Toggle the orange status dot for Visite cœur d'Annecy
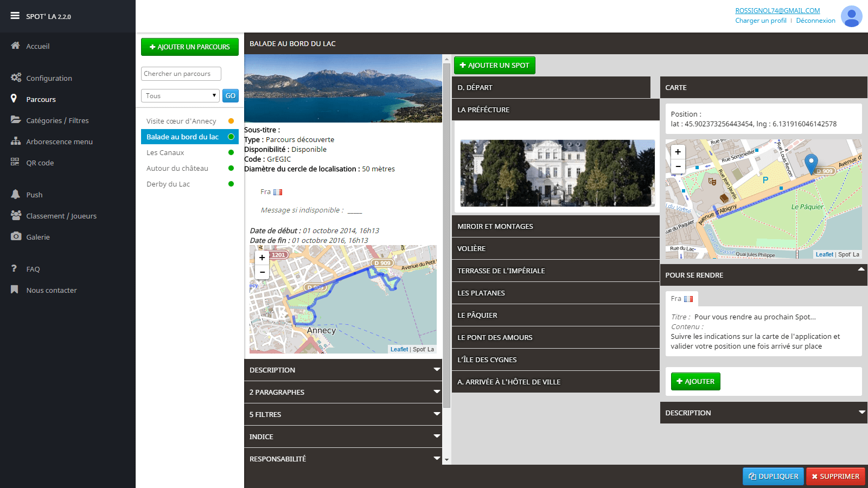The height and width of the screenshot is (488, 868). tap(231, 121)
